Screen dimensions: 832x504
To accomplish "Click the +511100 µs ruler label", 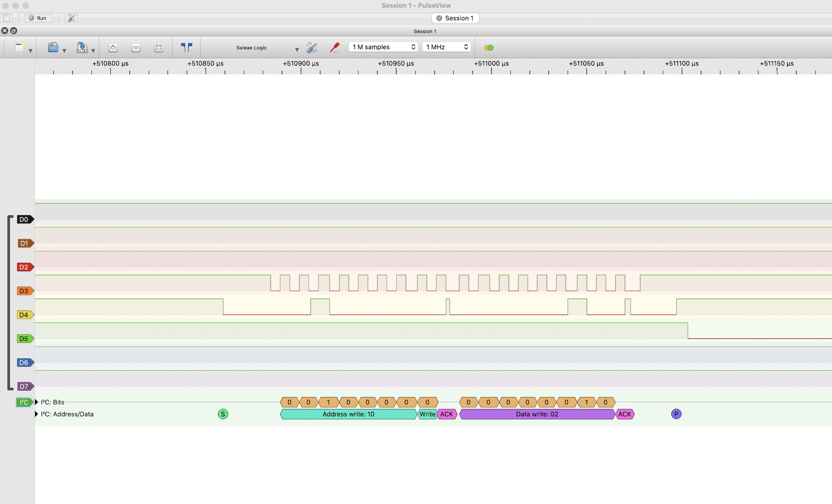I will click(681, 63).
